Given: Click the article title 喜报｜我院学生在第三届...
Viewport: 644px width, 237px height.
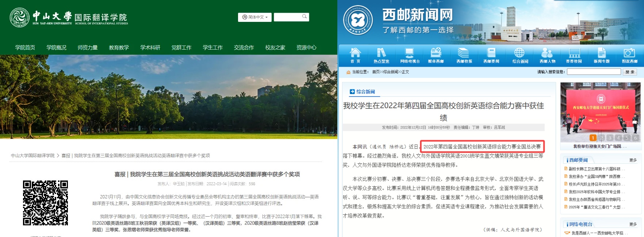Looking at the screenshot, I should point(207,174).
